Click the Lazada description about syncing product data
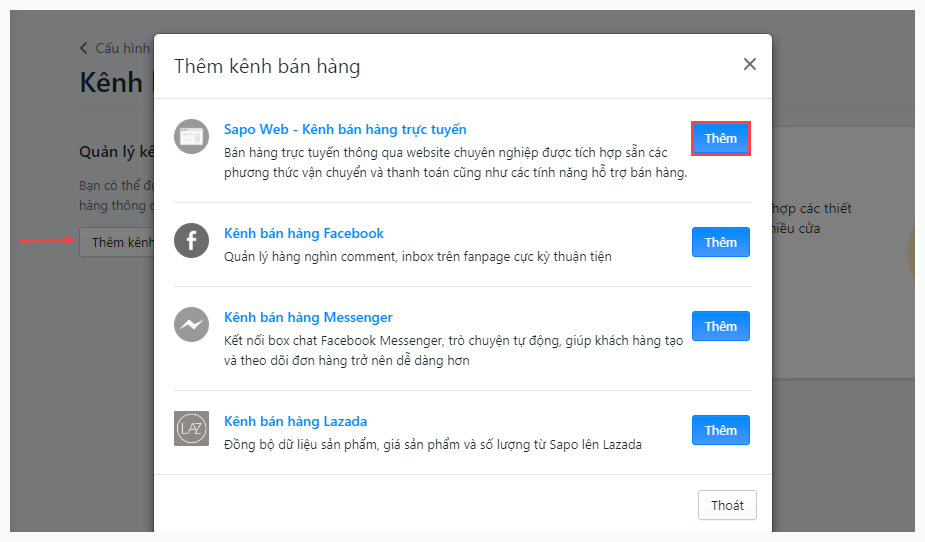The width and height of the screenshot is (925, 542). coord(432,444)
